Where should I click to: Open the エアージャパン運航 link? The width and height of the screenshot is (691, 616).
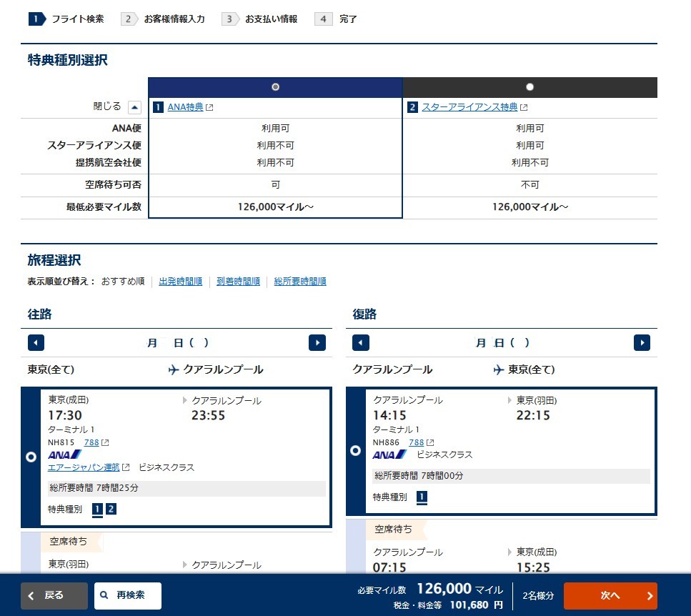(x=84, y=467)
